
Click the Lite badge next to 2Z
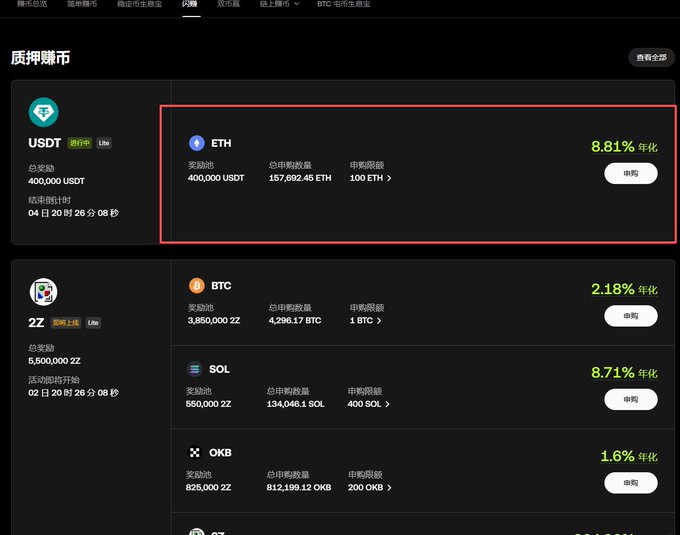click(x=93, y=323)
